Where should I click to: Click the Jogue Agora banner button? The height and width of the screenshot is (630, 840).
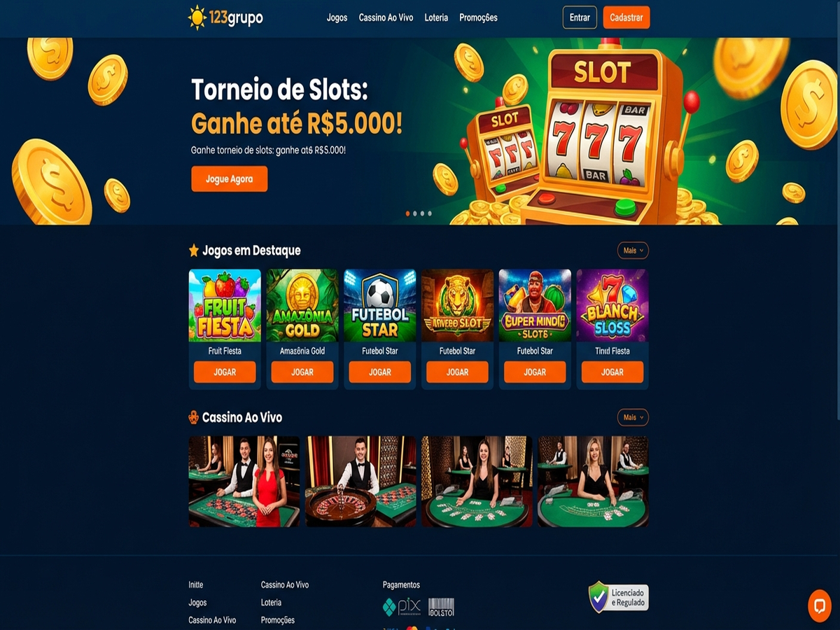coord(230,179)
